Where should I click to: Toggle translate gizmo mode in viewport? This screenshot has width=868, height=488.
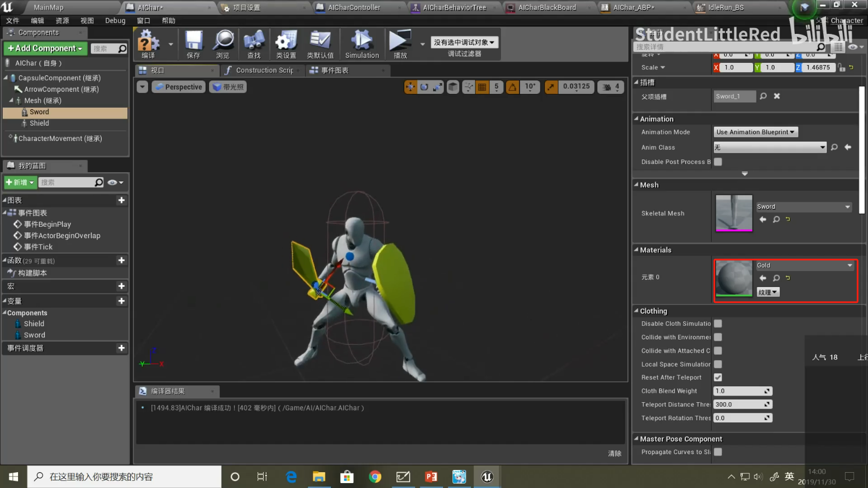click(410, 87)
